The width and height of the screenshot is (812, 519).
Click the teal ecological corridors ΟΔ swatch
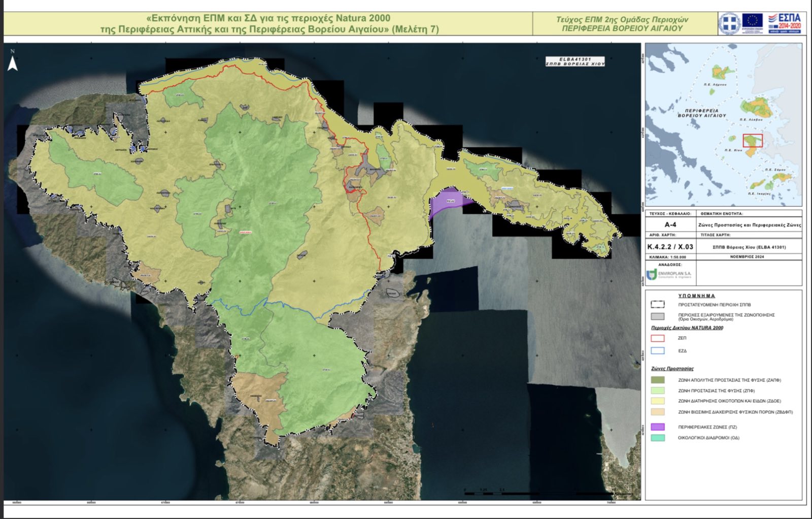point(658,438)
